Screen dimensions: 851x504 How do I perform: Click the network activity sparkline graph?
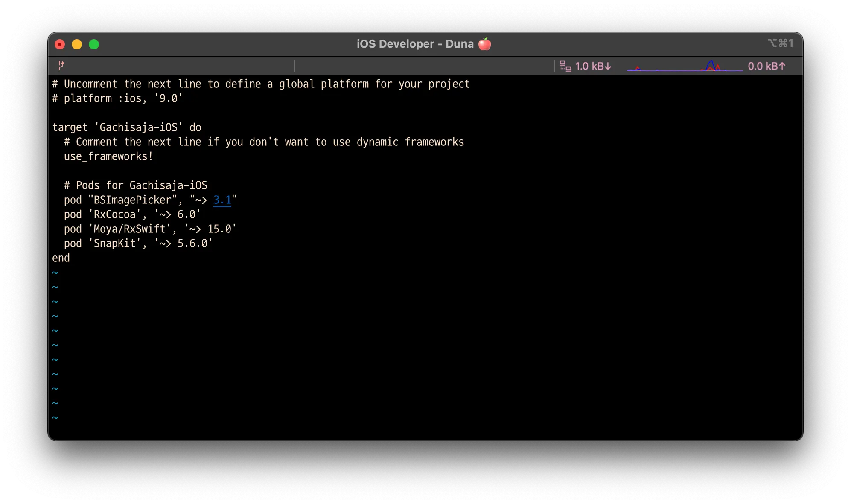tap(685, 66)
